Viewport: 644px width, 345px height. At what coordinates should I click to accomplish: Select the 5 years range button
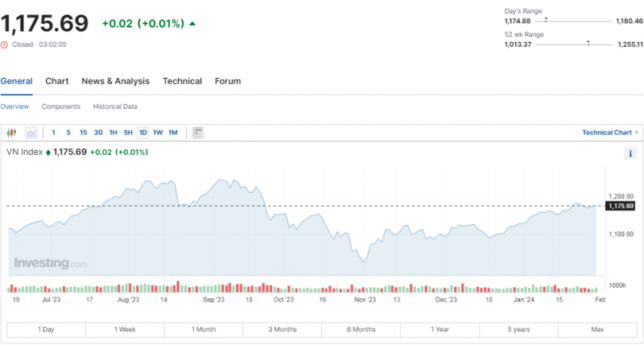click(x=519, y=330)
